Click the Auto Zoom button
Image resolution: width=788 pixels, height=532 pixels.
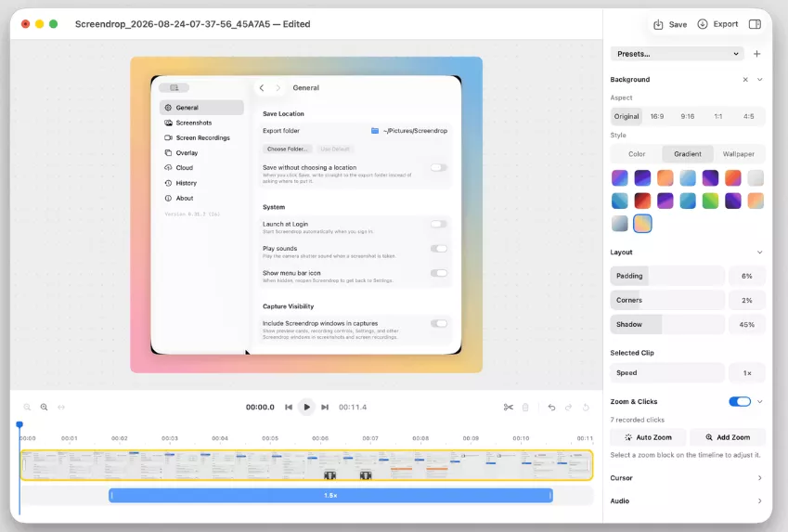(x=648, y=437)
